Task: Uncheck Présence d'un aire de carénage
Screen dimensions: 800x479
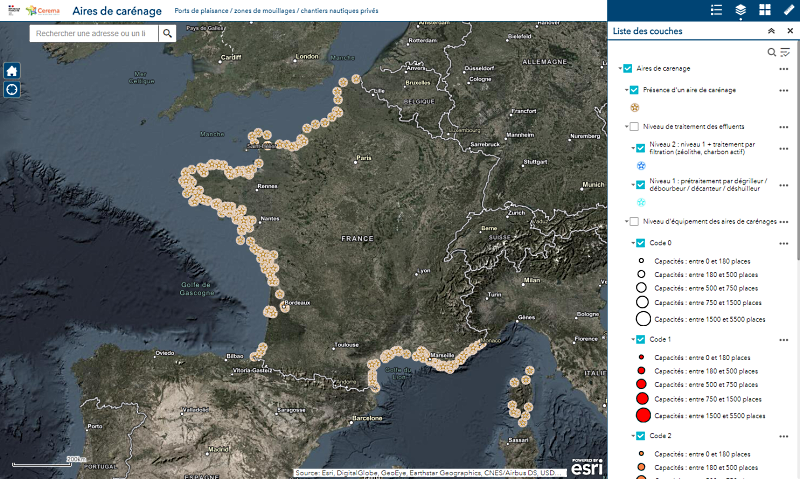Action: [634, 90]
